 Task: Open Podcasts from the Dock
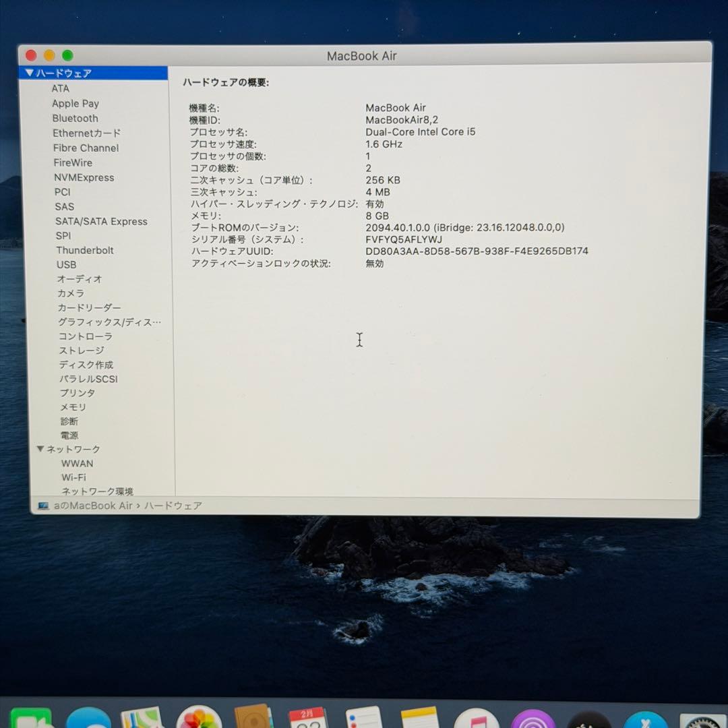coord(533,719)
